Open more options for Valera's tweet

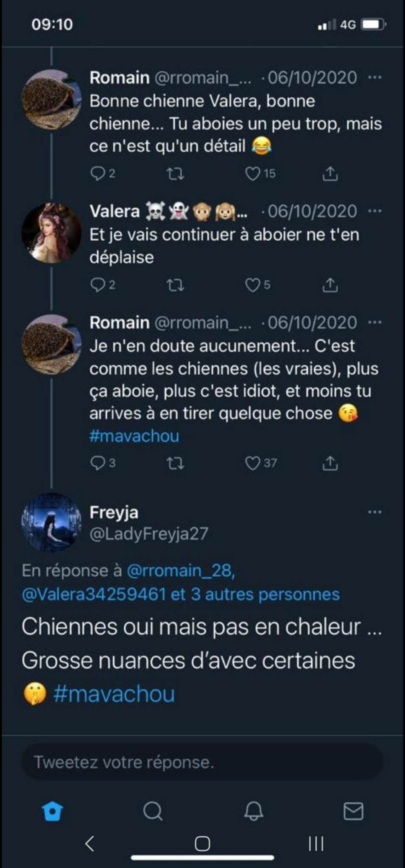[375, 211]
